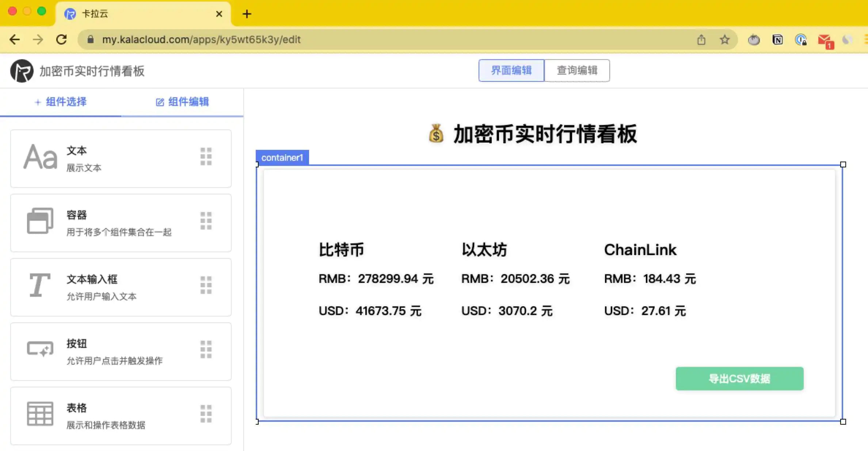Switch to 组件编辑 tab
The width and height of the screenshot is (868, 451).
(182, 102)
